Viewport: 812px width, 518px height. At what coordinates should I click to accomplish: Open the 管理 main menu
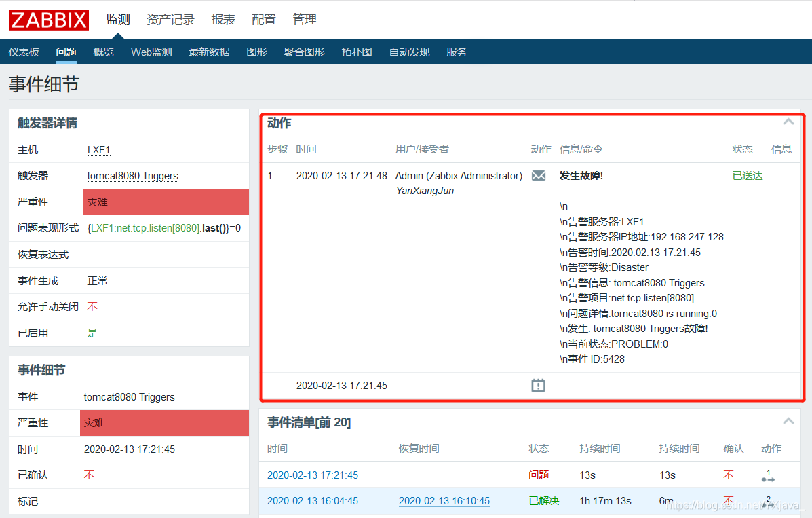tap(305, 20)
